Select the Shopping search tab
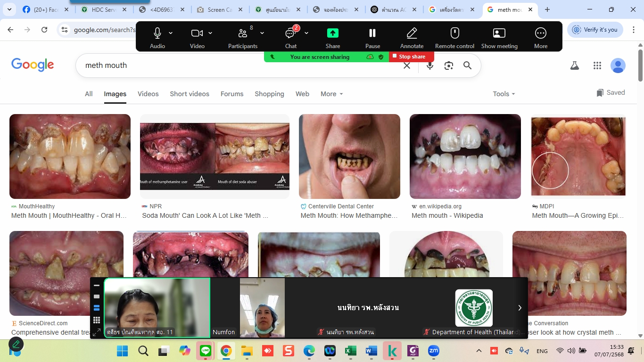 pos(269,94)
